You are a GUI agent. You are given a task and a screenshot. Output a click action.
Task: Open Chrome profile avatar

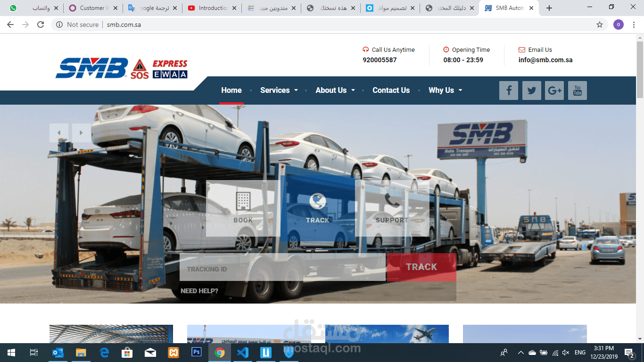619,25
